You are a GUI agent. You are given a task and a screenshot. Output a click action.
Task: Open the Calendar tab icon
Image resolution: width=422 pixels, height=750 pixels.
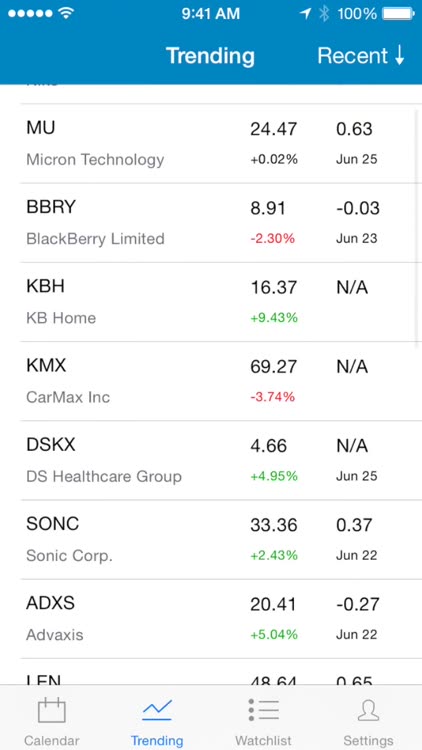(52, 710)
